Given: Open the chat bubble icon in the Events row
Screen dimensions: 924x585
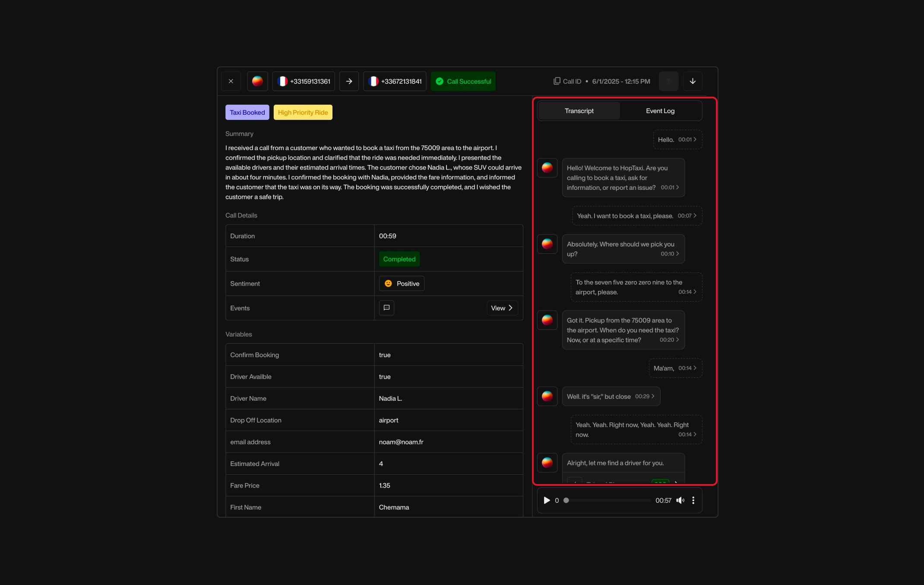Looking at the screenshot, I should (386, 308).
